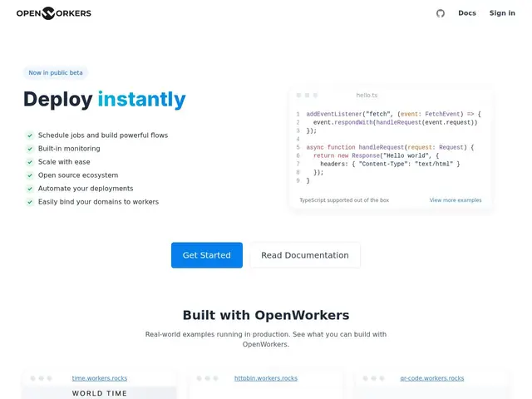Image resolution: width=532 pixels, height=399 pixels.
Task: Click checkmark beside Easily bind your domains
Action: 30,202
